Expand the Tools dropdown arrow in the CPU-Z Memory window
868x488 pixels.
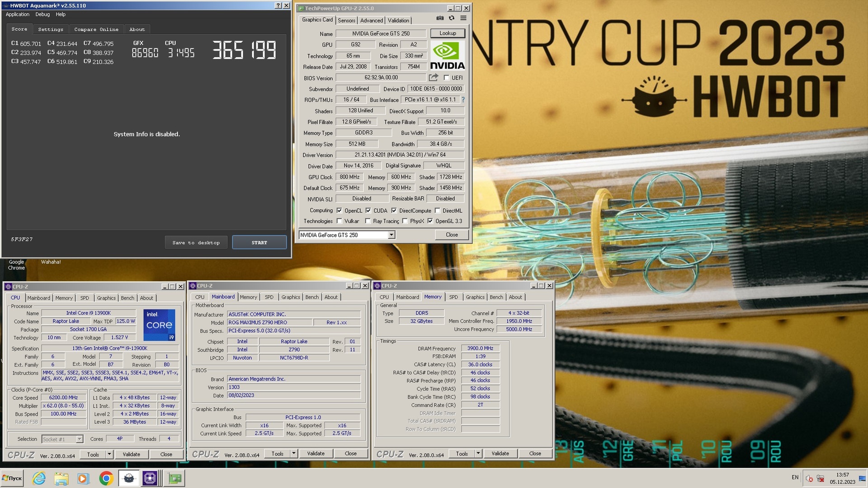478,454
